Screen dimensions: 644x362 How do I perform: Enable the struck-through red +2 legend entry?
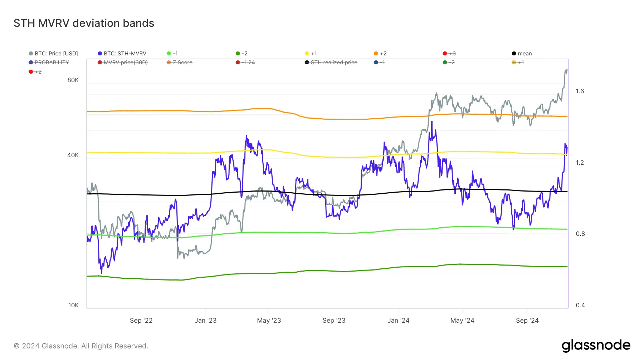point(35,72)
